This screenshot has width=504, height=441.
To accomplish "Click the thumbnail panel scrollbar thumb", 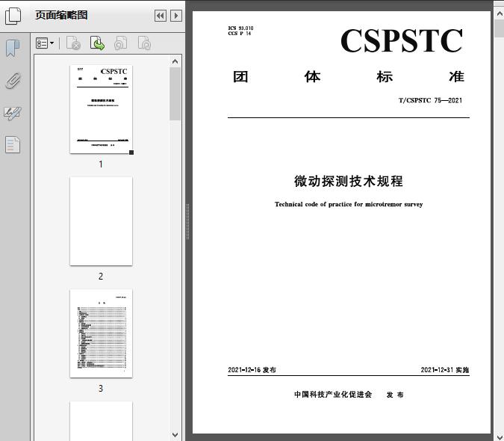I will (175, 93).
